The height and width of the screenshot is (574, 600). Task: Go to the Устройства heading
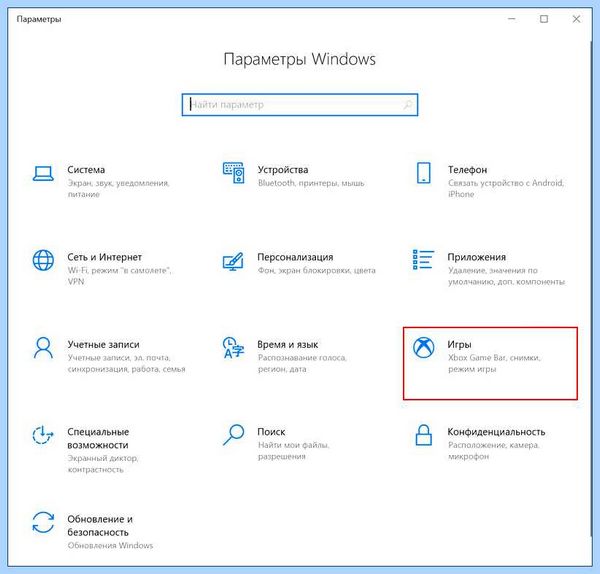[283, 170]
